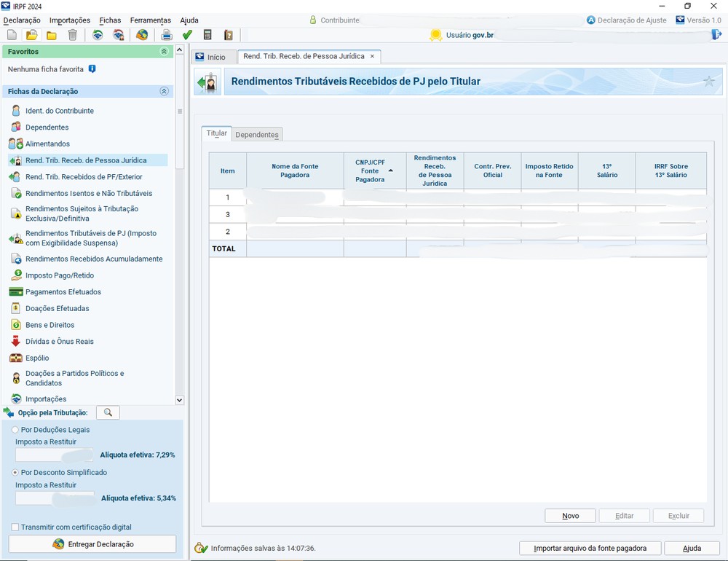Screen dimensions: 728x561
Task: Select Por Desconto Simplificado radio option
Action: point(16,472)
